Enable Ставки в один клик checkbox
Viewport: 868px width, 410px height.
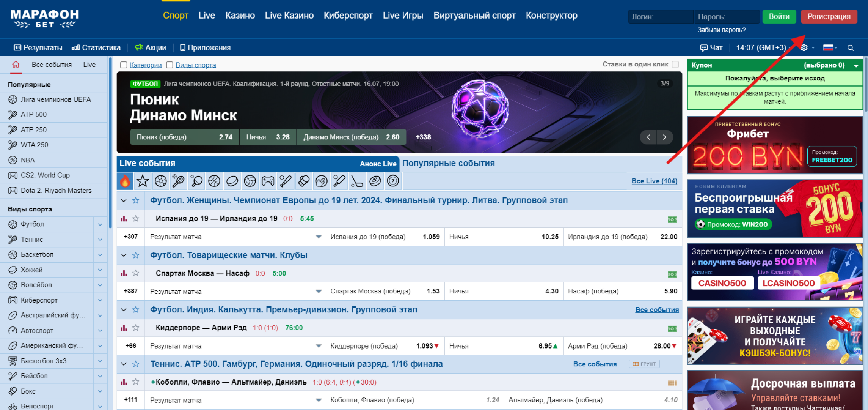675,65
